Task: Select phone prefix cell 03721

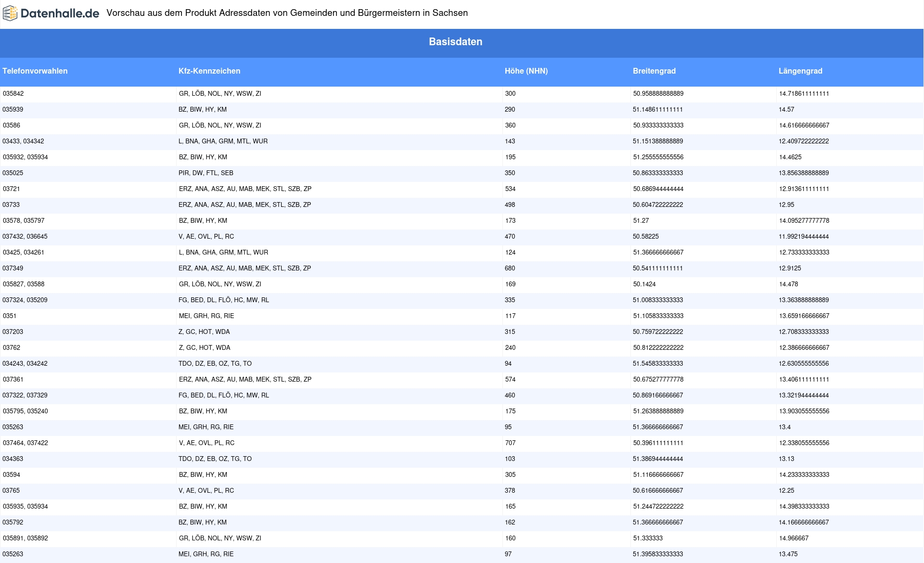Action: (x=11, y=189)
